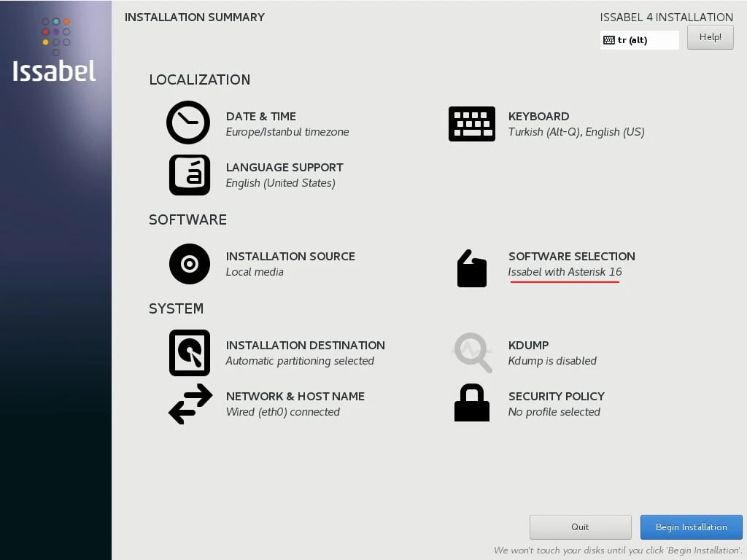
Task: Click the Security Policy padlock icon
Action: coord(471,402)
